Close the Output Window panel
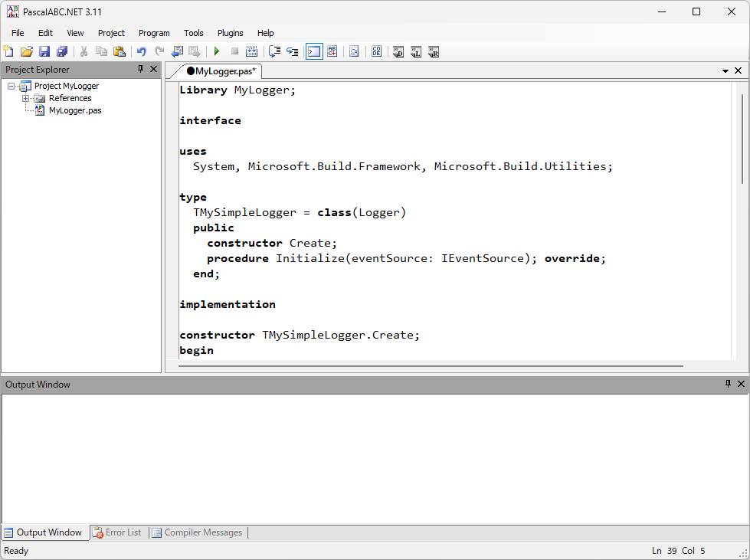 click(741, 384)
